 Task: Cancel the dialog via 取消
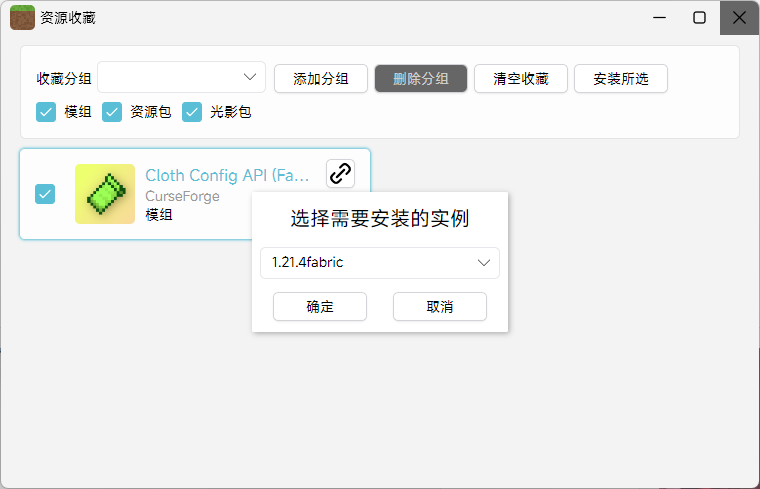pyautogui.click(x=440, y=307)
